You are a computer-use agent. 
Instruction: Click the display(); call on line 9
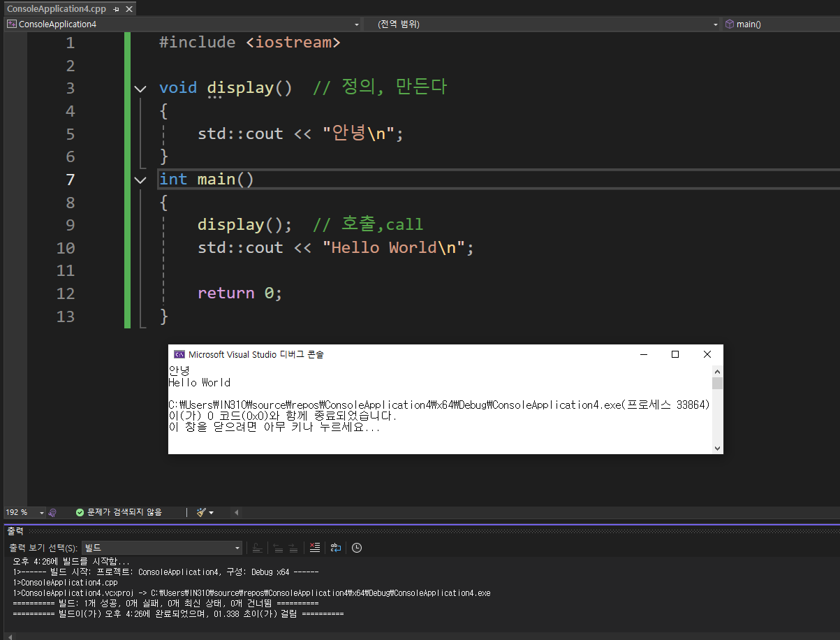point(245,225)
